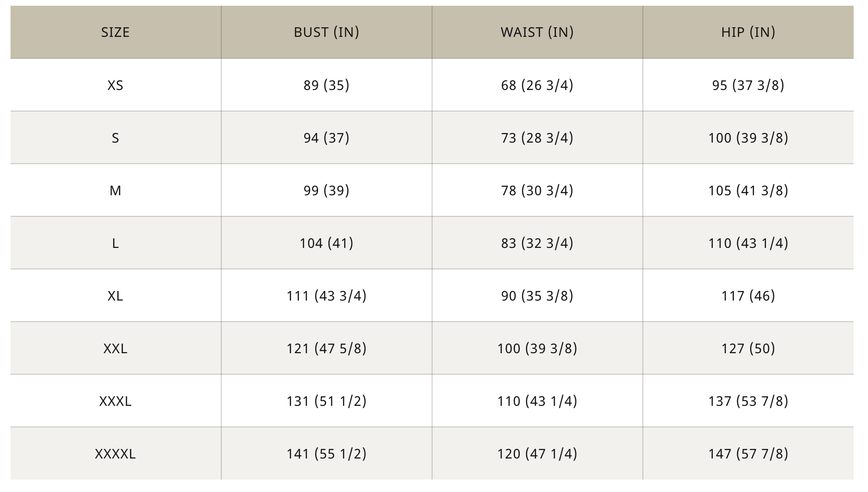Click the SIZE column header
The height and width of the screenshot is (492, 868).
tap(115, 32)
